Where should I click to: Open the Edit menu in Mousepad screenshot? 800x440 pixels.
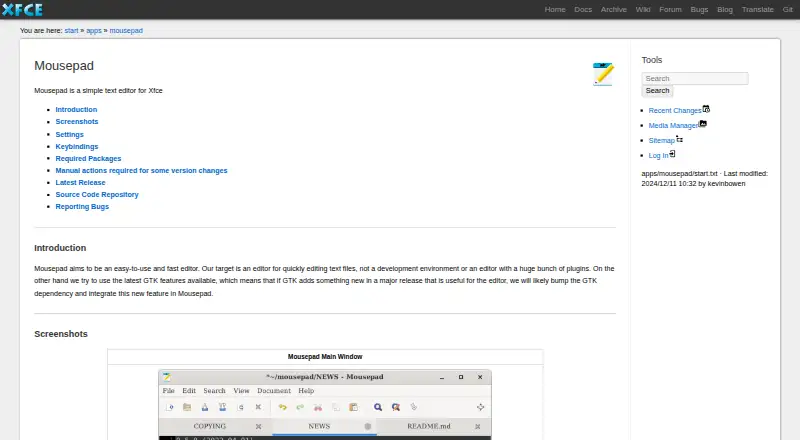coord(189,390)
